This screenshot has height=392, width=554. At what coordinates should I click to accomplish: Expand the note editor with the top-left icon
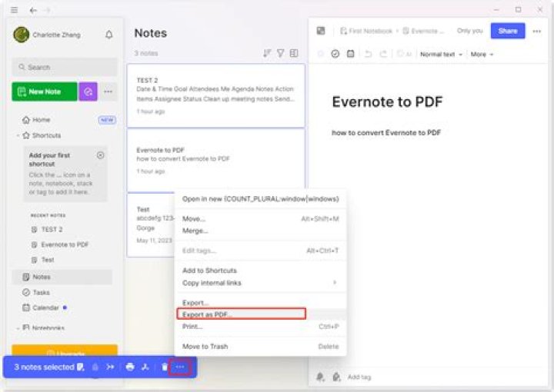pos(321,31)
